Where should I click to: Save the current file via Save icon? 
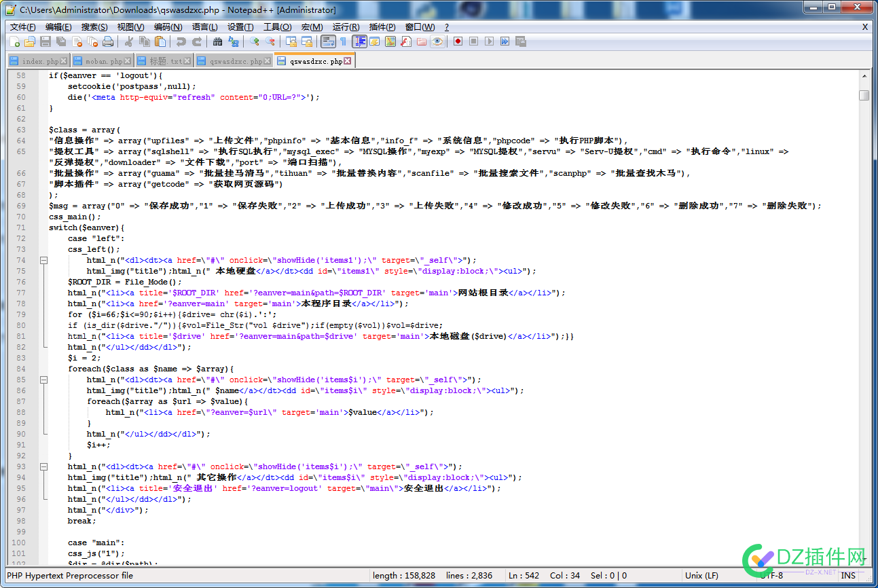[x=45, y=41]
